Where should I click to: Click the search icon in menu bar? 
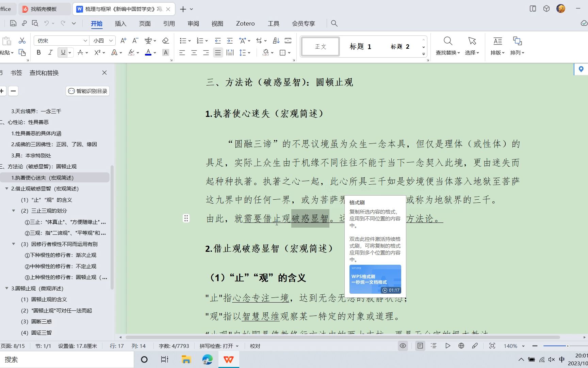(334, 23)
